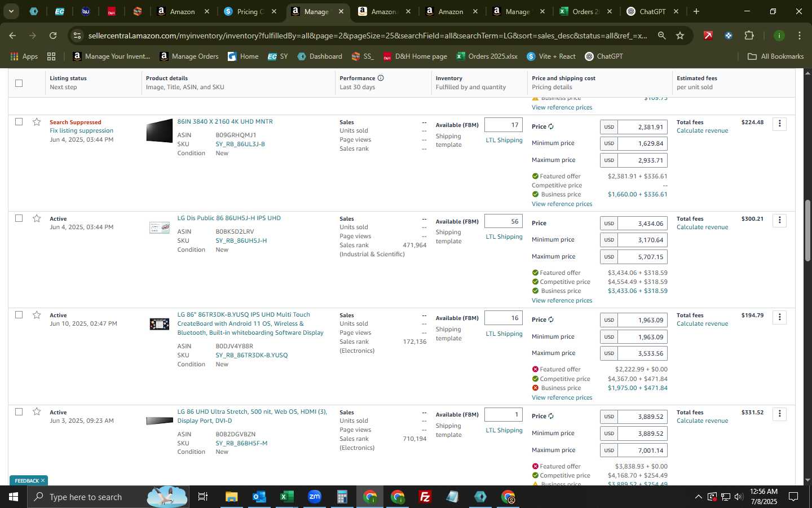Open the tab search dropdown arrow
This screenshot has height=508, width=812.
point(11,11)
